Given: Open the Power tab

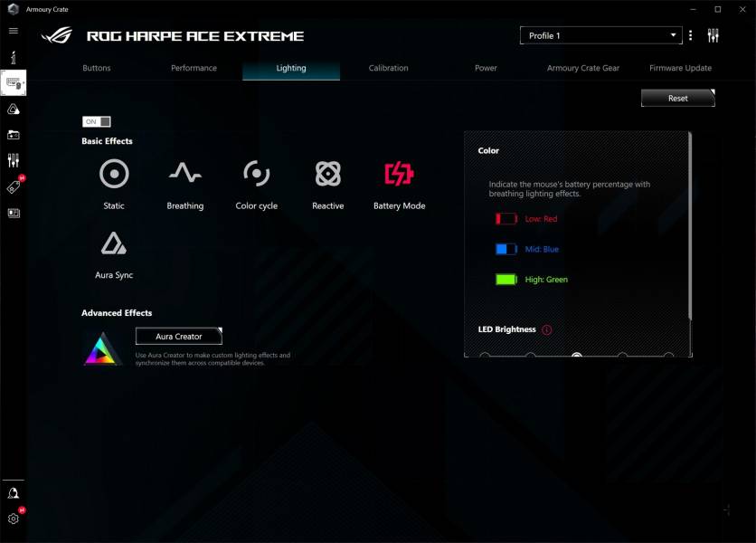Looking at the screenshot, I should pyautogui.click(x=486, y=68).
